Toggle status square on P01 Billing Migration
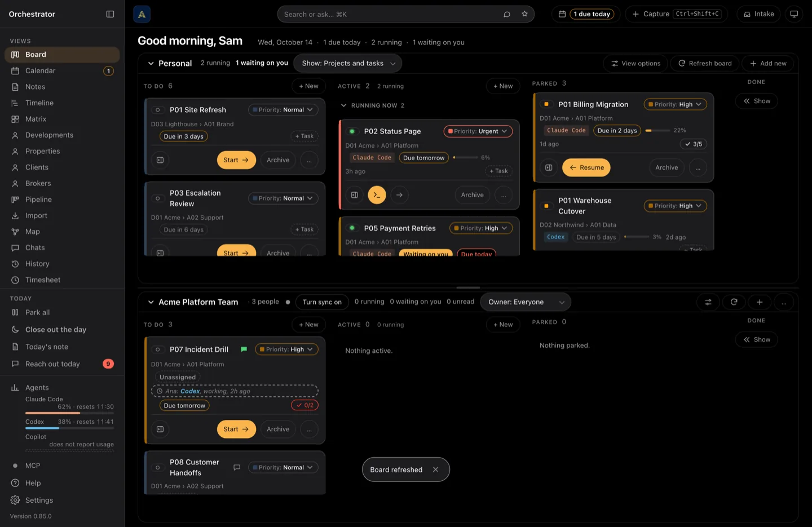 pyautogui.click(x=546, y=104)
